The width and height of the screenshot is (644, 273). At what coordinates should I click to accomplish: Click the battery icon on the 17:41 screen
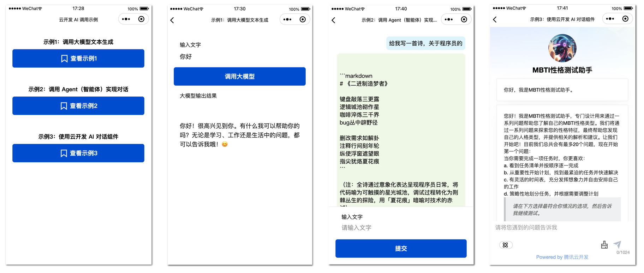[628, 8]
